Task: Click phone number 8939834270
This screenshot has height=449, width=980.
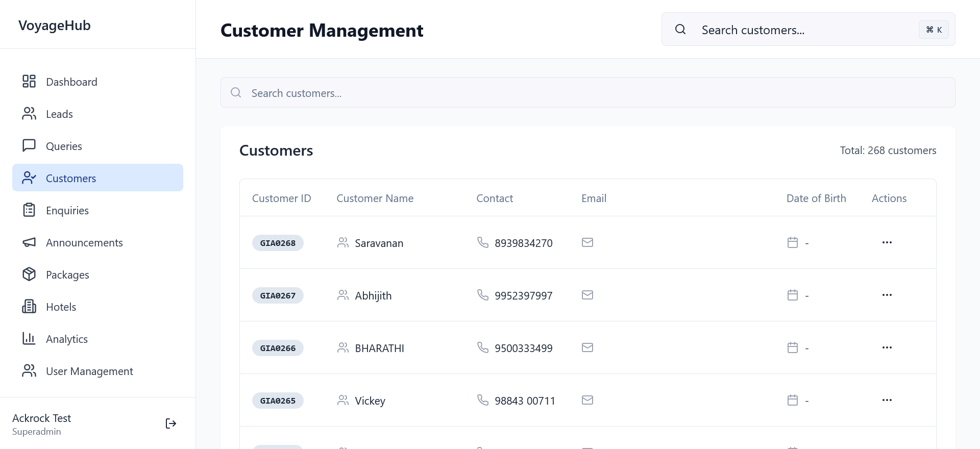Action: click(524, 243)
